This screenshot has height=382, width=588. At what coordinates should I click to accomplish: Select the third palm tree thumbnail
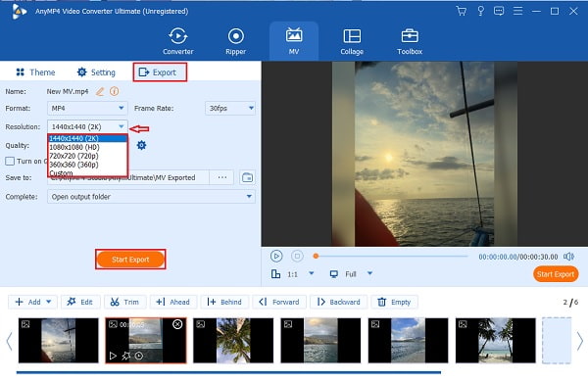(x=233, y=341)
